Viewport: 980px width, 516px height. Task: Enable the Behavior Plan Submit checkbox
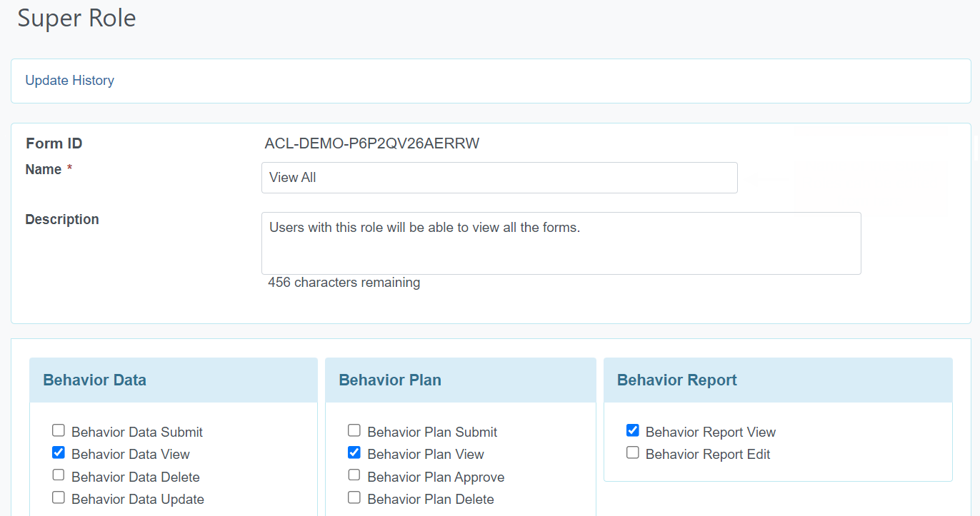354,430
